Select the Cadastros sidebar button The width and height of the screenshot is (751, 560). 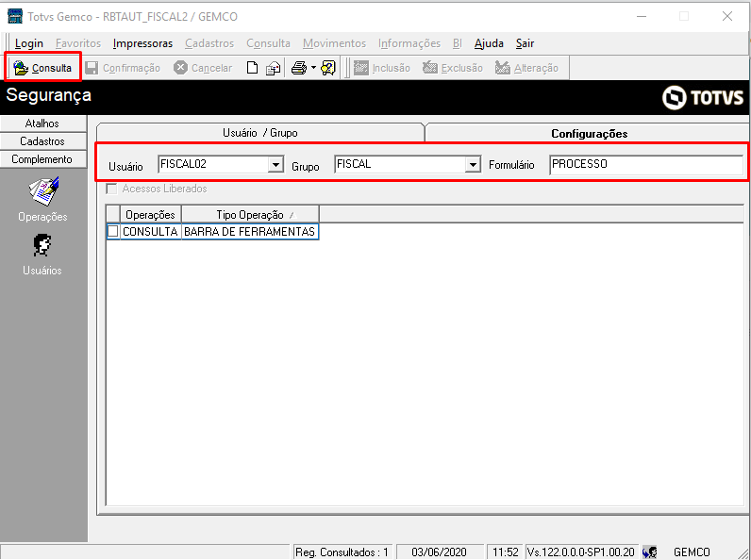(42, 141)
